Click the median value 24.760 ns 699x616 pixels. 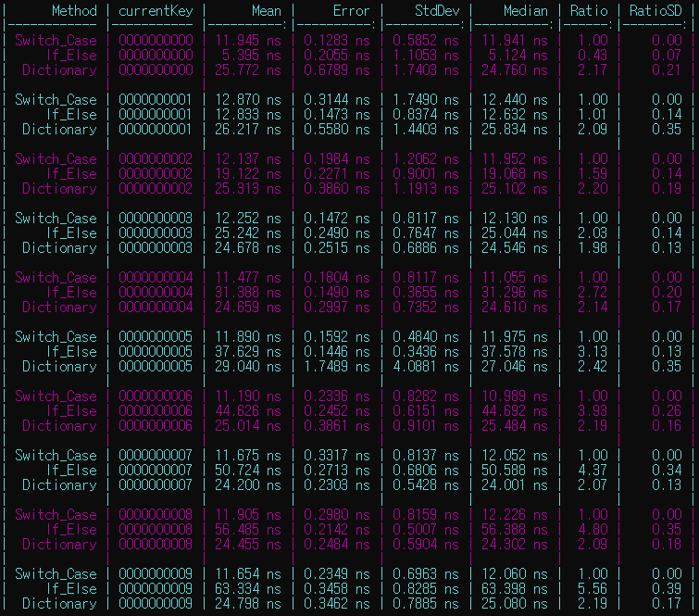tap(515, 70)
